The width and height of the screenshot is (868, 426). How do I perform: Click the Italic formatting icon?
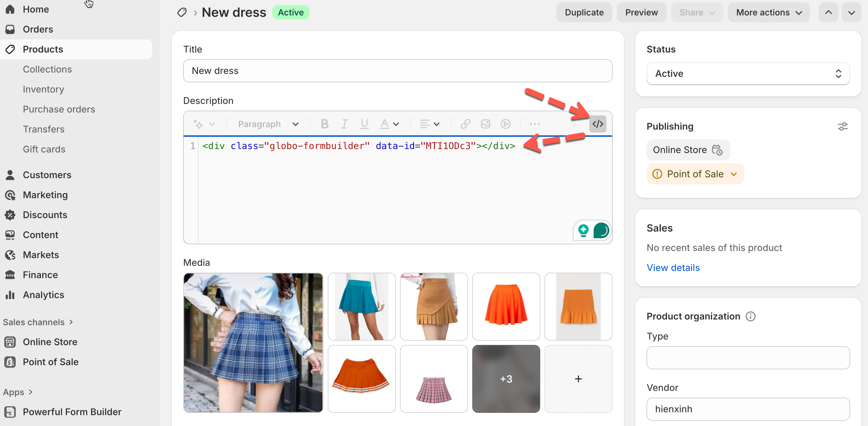click(x=344, y=124)
